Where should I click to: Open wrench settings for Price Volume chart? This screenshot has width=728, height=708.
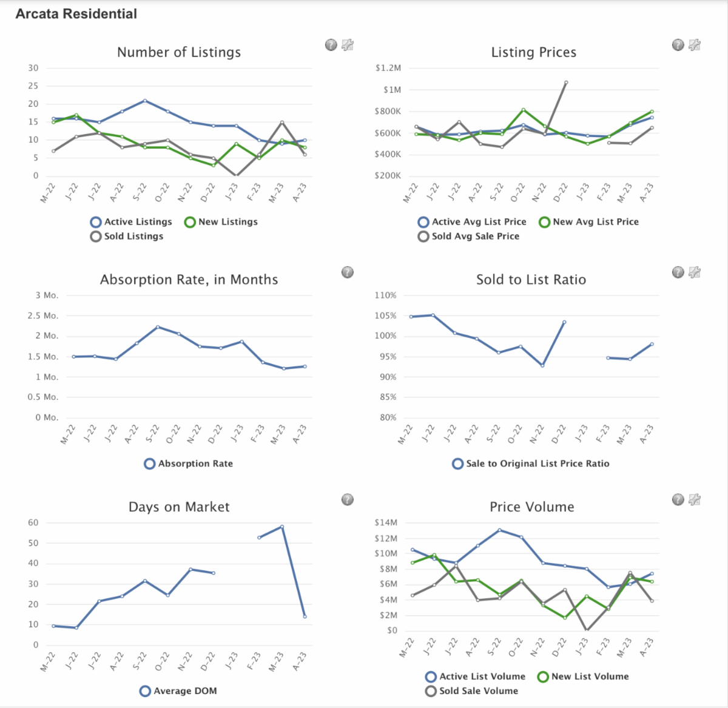[695, 500]
